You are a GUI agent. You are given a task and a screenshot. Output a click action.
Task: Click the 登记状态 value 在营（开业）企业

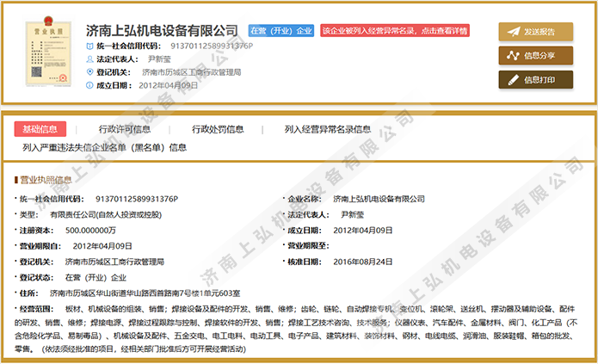click(96, 277)
